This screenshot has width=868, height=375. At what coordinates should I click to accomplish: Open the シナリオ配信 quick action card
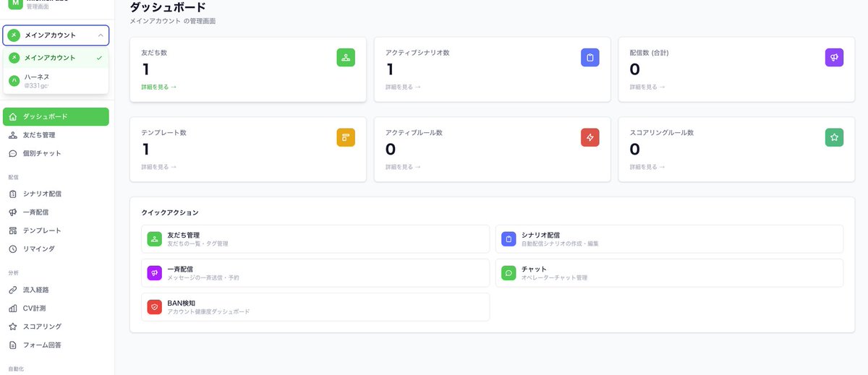pyautogui.click(x=669, y=239)
